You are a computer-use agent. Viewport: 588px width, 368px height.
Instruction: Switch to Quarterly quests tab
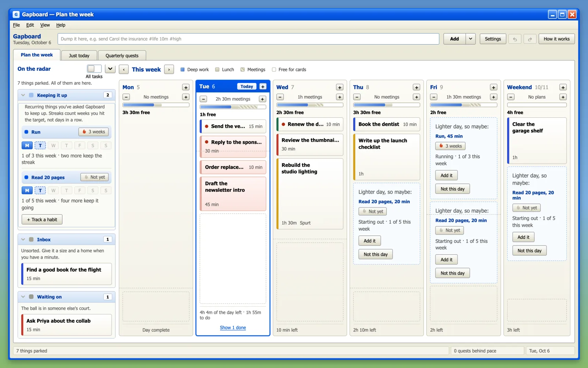pos(122,56)
